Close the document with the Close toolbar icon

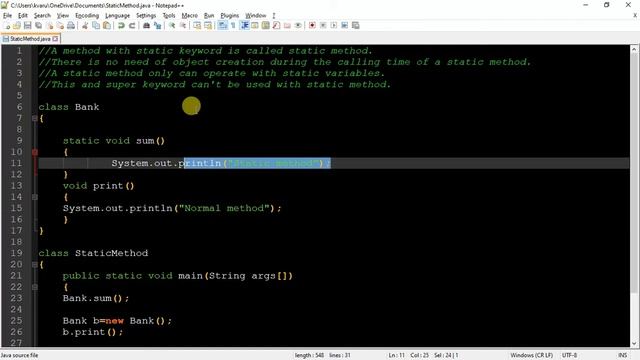tap(49, 25)
